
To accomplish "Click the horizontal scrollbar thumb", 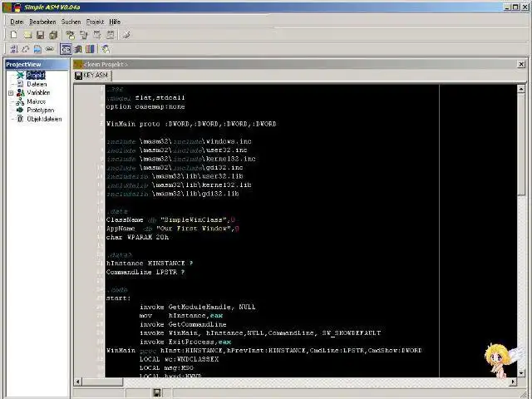I will pyautogui.click(x=102, y=382).
